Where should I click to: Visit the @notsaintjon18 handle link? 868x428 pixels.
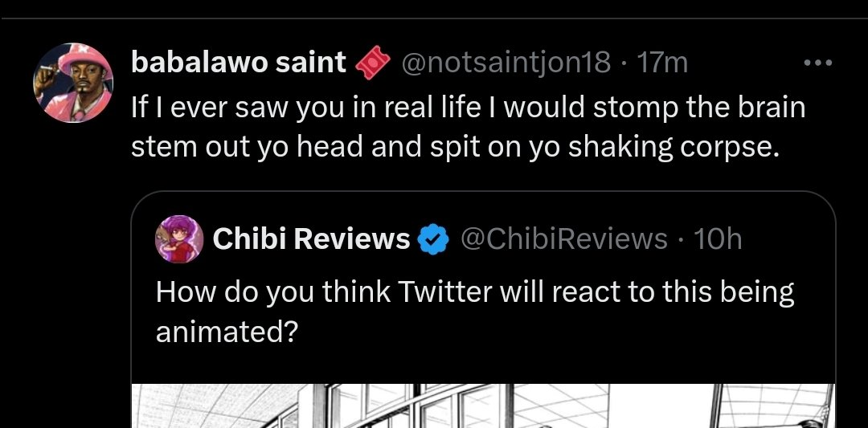pos(506,63)
